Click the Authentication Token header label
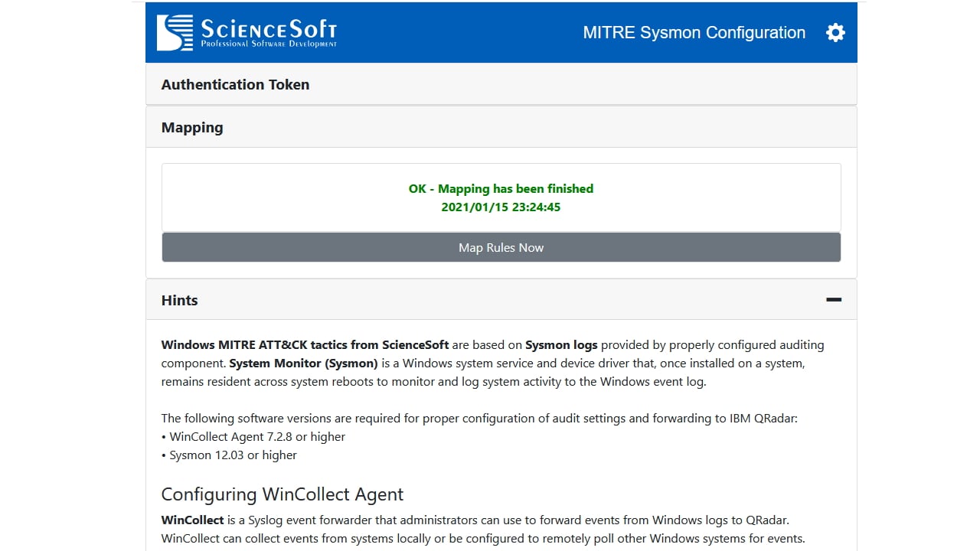Screen dimensions: 980x551 235,84
